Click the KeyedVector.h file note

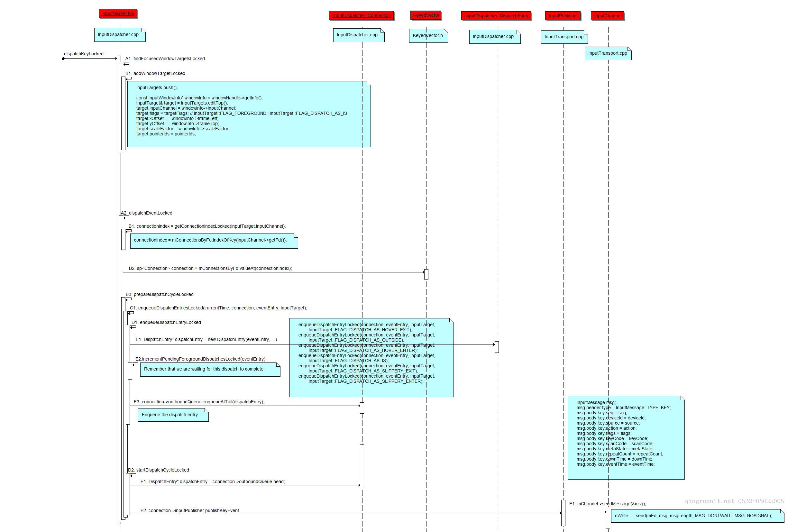[x=428, y=36]
